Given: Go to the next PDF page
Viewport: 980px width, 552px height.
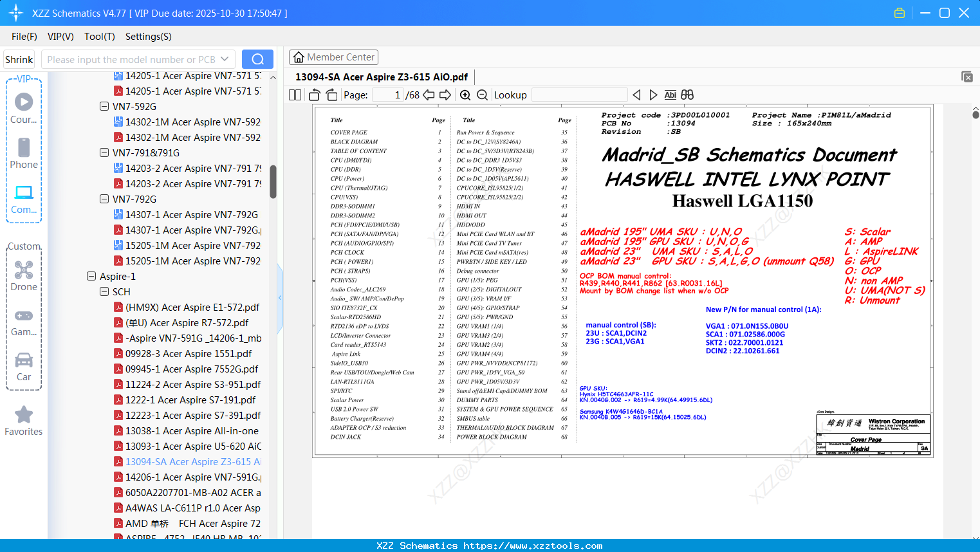Looking at the screenshot, I should (445, 95).
